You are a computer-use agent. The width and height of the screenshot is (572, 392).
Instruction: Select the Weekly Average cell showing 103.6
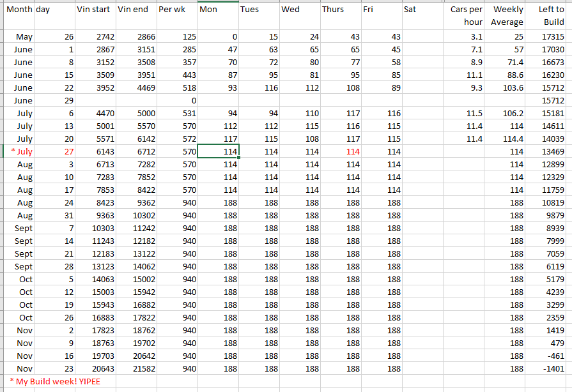[506, 87]
